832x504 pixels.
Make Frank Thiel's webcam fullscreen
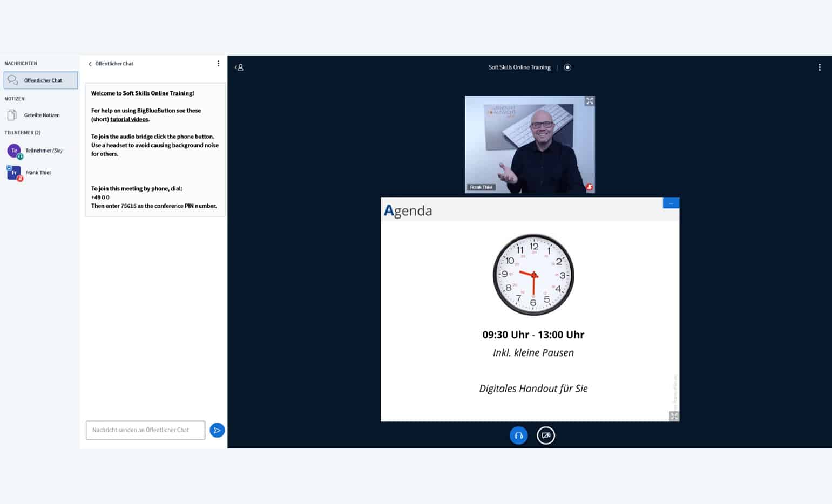pyautogui.click(x=590, y=101)
